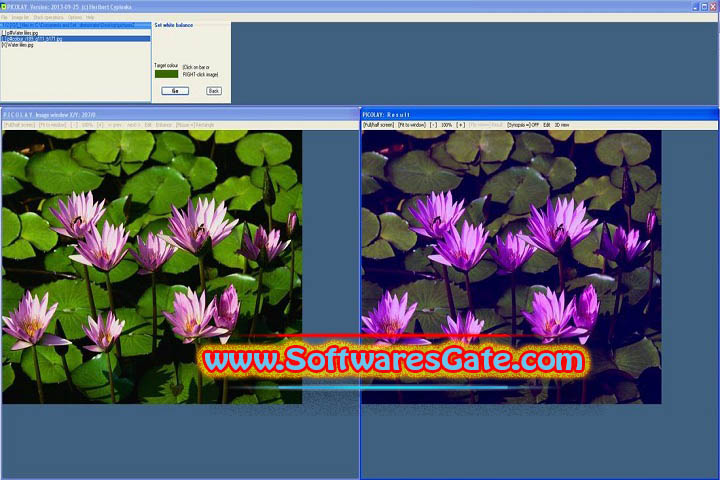Toggle Mouse Rectangle mode in Image window
The height and width of the screenshot is (480, 720).
click(x=195, y=125)
